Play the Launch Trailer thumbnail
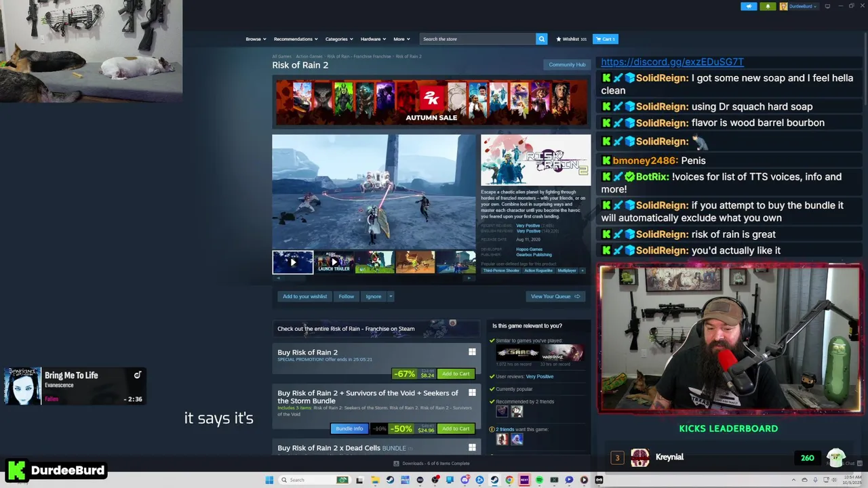868x488 pixels. point(334,262)
